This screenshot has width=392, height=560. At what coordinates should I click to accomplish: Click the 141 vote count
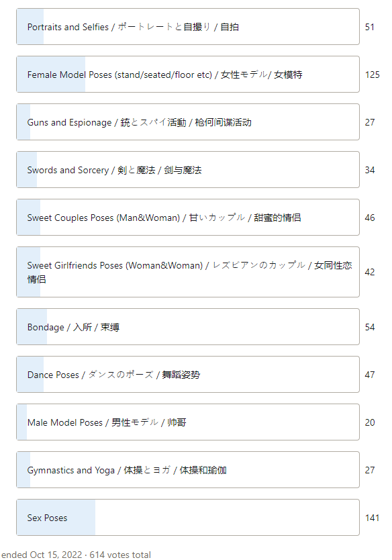pyautogui.click(x=372, y=518)
